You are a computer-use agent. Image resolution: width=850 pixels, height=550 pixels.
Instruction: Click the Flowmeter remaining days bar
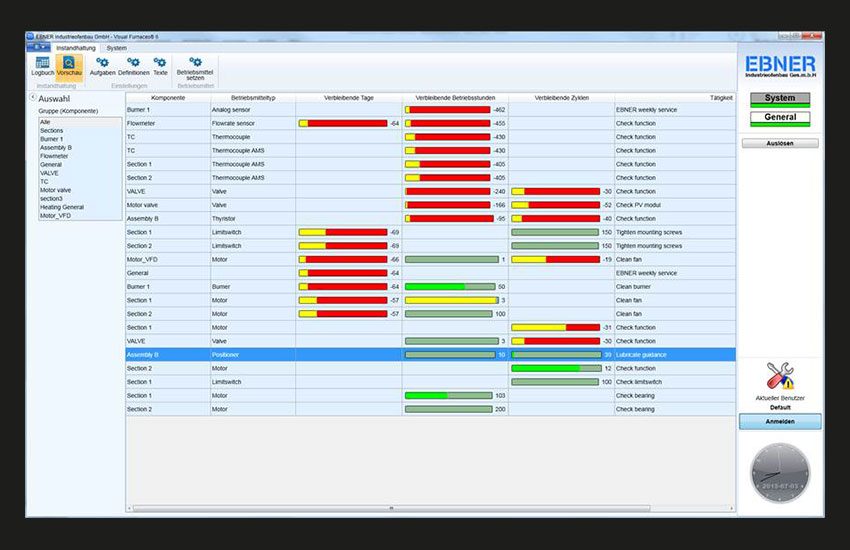click(343, 124)
